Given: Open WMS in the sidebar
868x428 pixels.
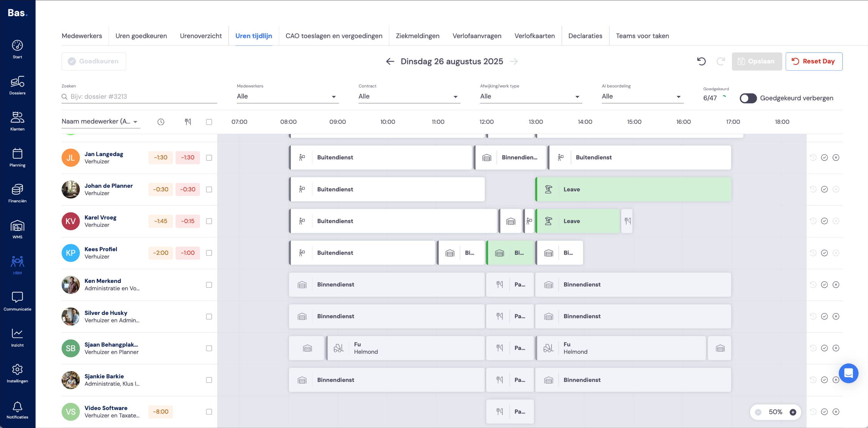Looking at the screenshot, I should [x=17, y=230].
